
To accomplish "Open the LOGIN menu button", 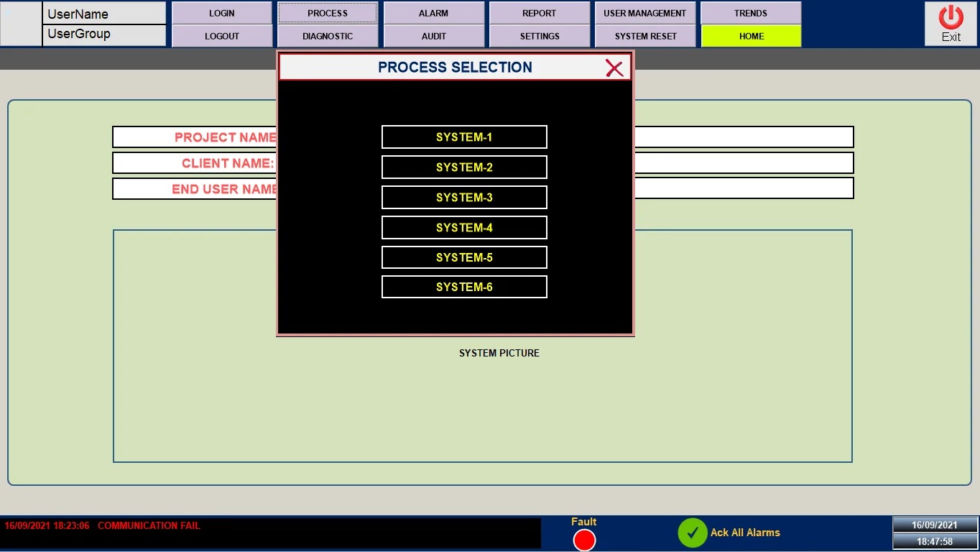I will 222,14.
